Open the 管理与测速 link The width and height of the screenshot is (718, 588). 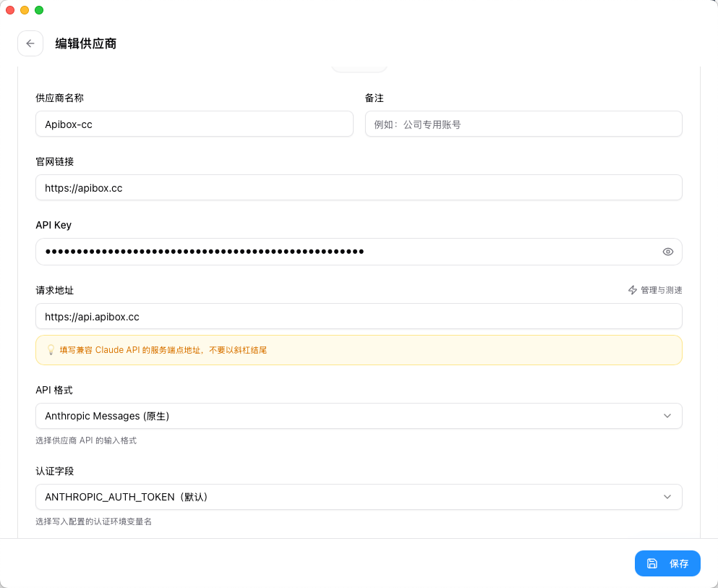coord(654,290)
